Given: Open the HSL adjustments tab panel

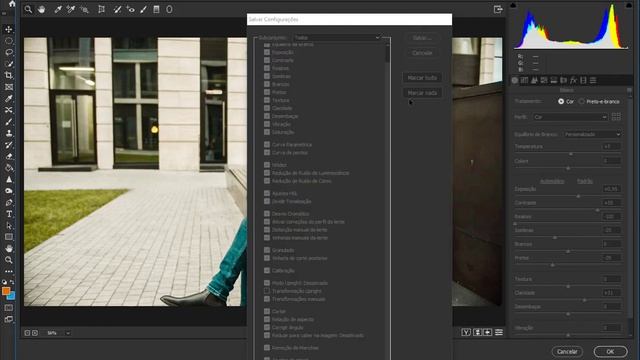Looking at the screenshot, I should [544, 80].
